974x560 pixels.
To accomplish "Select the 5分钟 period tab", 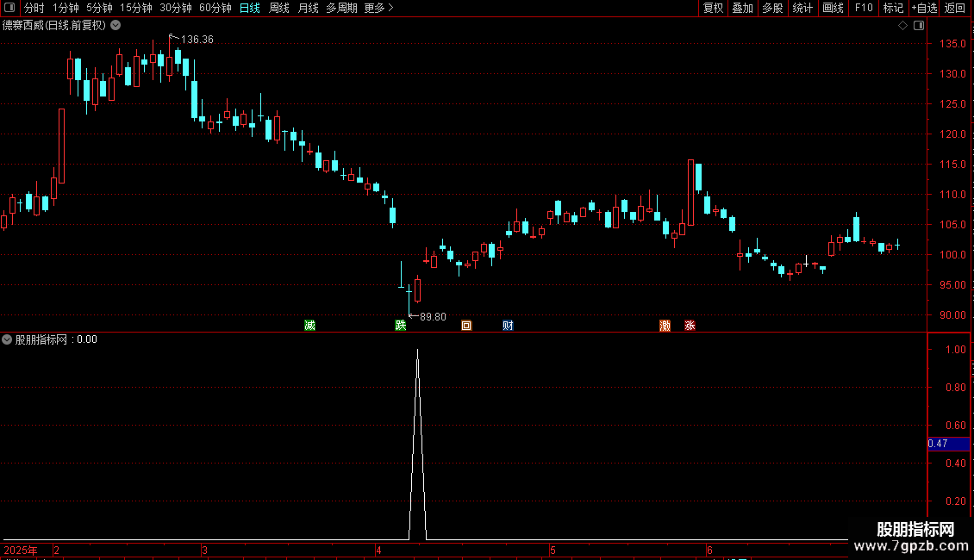I will click(99, 8).
